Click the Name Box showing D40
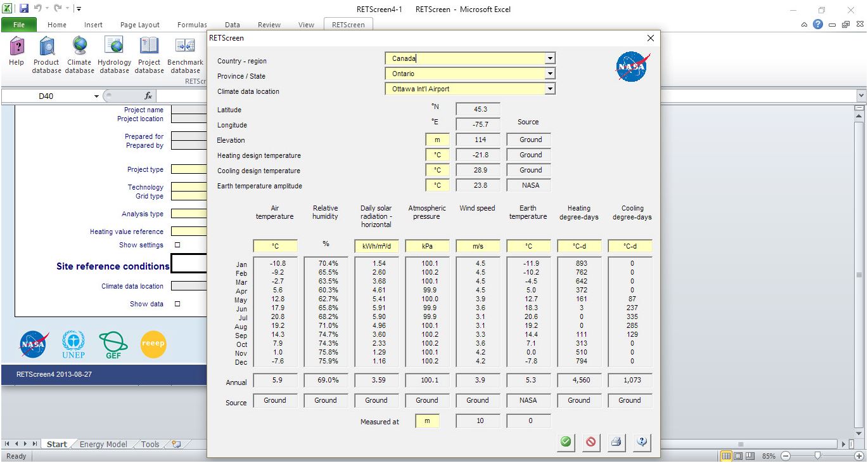This screenshot has height=463, width=868. [x=46, y=96]
